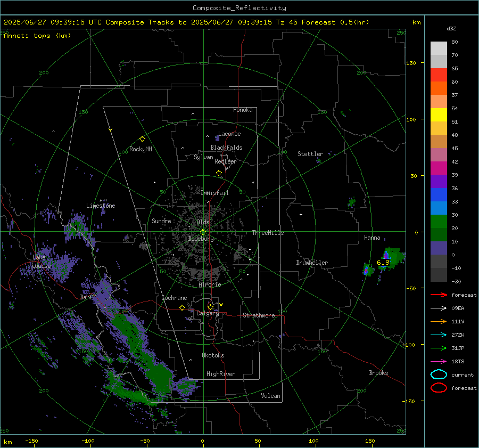The width and height of the screenshot is (479, 448).
Task: Click the Drumheller label
Action: tap(312, 263)
